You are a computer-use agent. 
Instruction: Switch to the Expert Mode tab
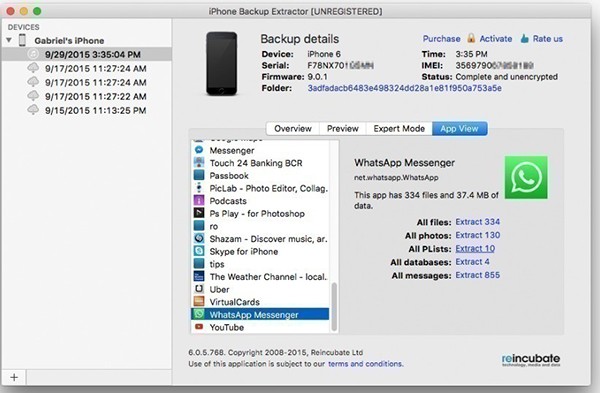pos(399,129)
